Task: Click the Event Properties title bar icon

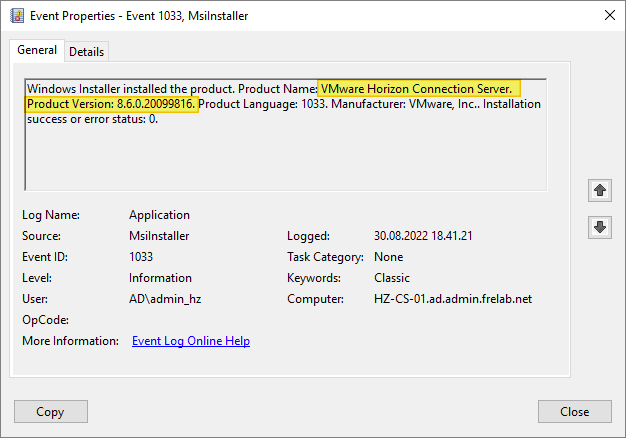Action: coord(16,15)
